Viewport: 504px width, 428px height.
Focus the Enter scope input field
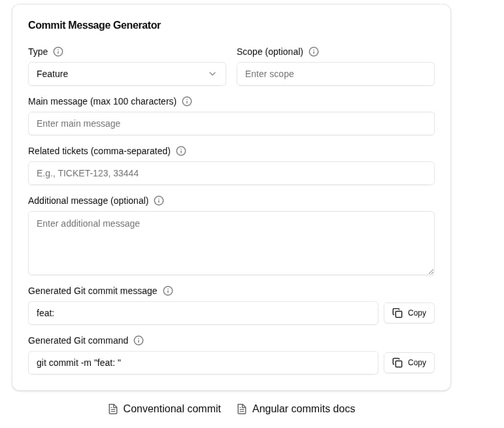click(x=335, y=74)
